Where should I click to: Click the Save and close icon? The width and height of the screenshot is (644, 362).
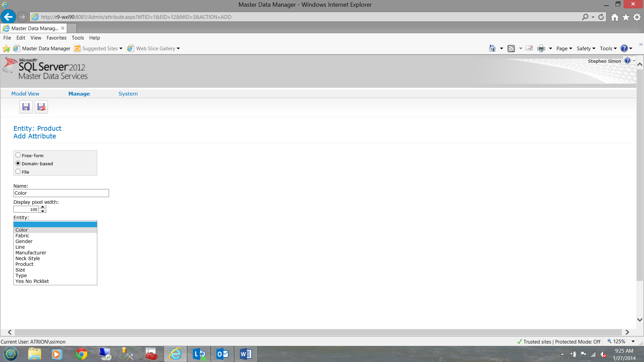(41, 107)
